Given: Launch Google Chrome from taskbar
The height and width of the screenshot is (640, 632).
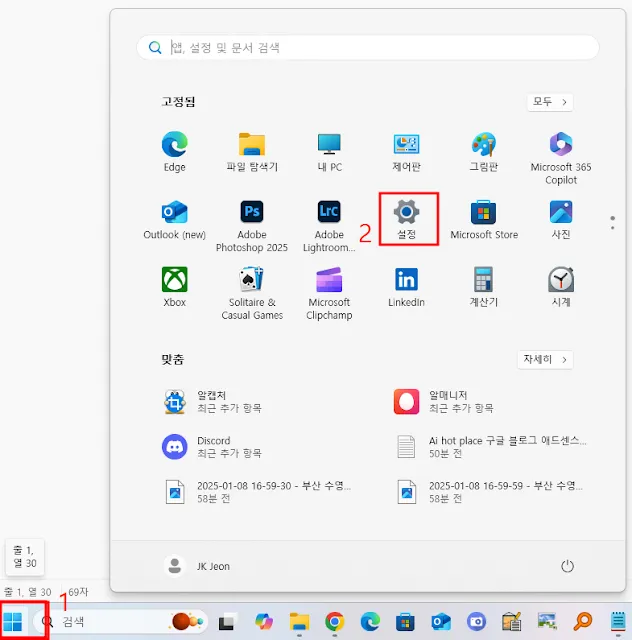Looking at the screenshot, I should click(334, 622).
